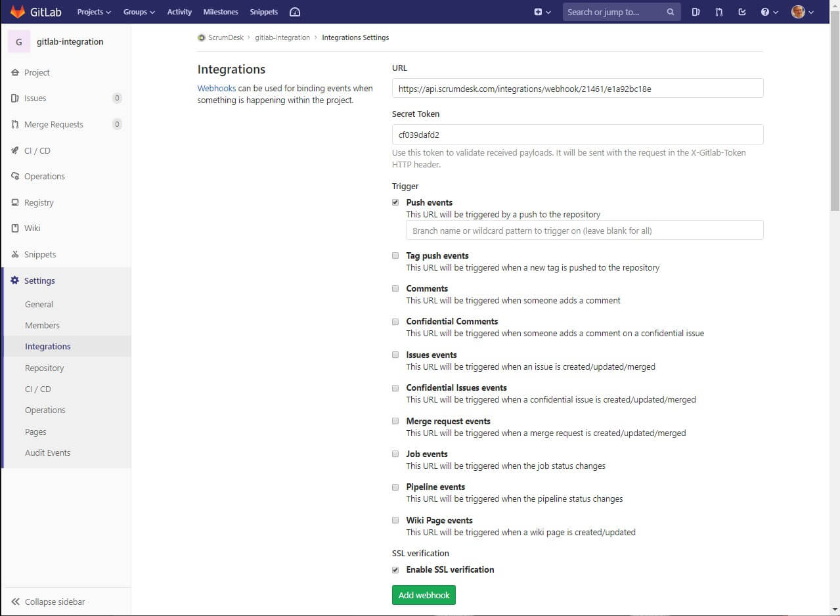This screenshot has height=616, width=840.
Task: Click the Merge Requests sidebar icon
Action: coord(15,124)
